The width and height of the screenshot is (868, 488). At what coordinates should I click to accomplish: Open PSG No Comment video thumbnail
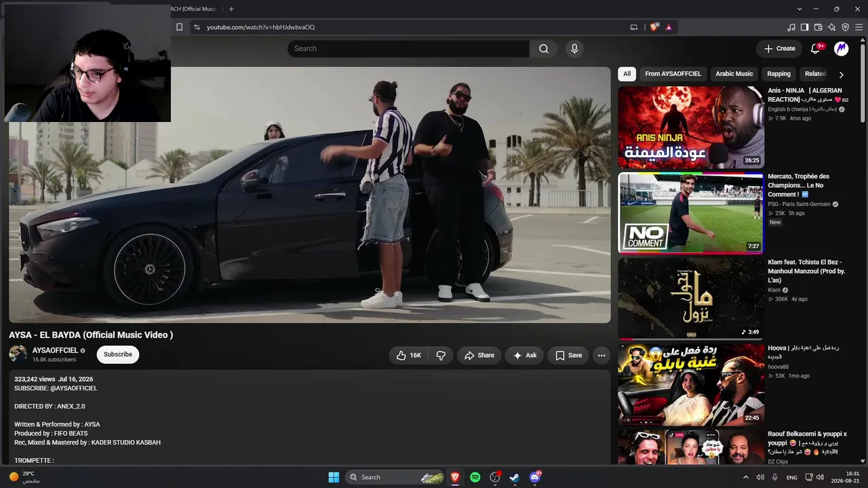point(691,213)
